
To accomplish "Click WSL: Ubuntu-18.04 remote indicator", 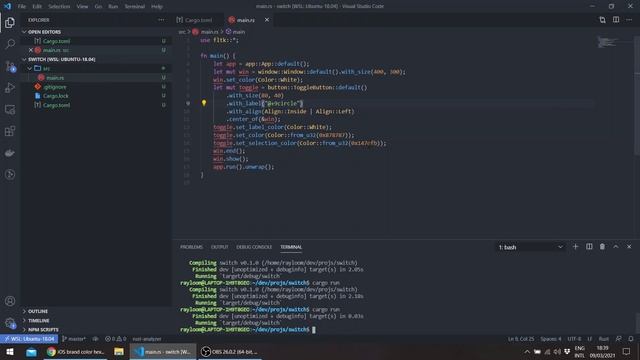I will pos(29,339).
